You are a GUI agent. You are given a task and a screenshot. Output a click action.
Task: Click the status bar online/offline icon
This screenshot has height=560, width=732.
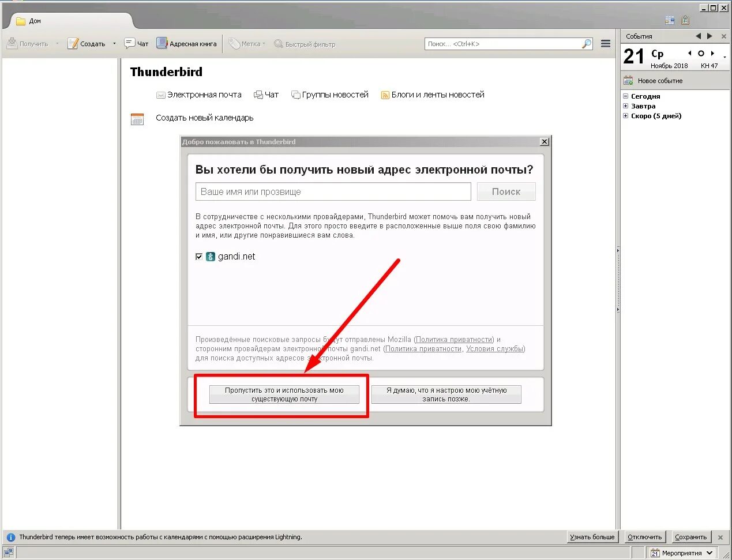click(x=8, y=553)
